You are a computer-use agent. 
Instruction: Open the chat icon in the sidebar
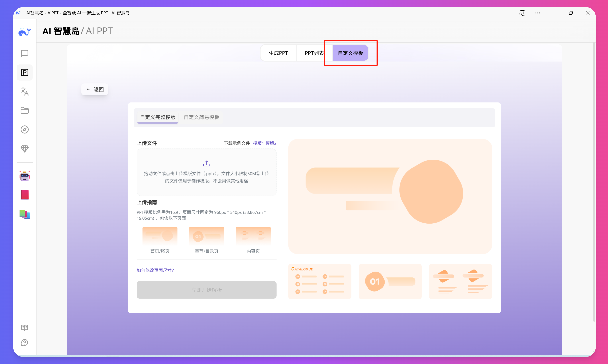25,54
